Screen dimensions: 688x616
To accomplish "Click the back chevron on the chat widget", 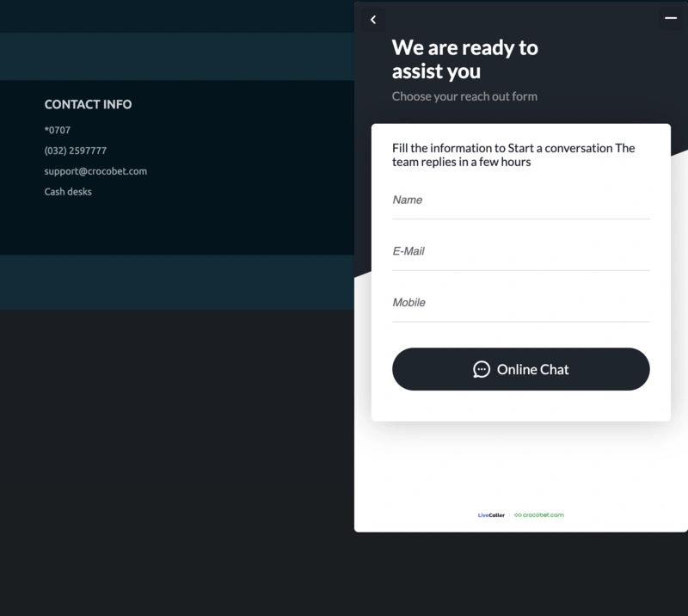I will coord(372,19).
